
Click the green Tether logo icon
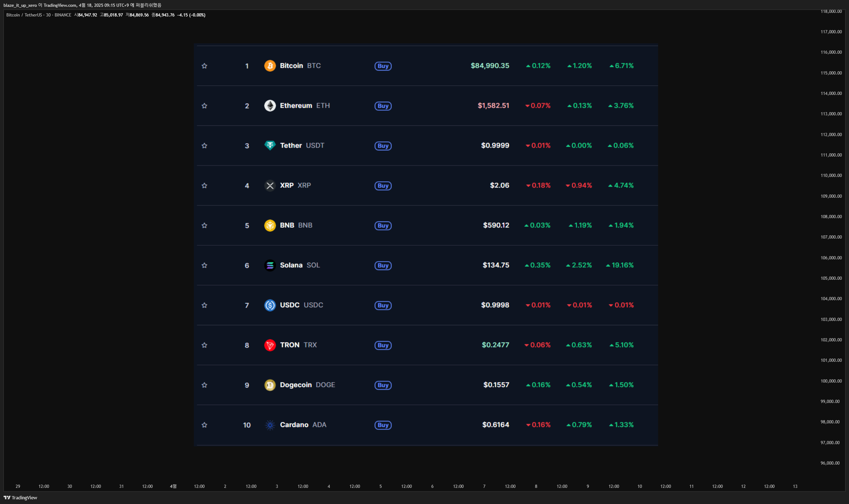(270, 145)
